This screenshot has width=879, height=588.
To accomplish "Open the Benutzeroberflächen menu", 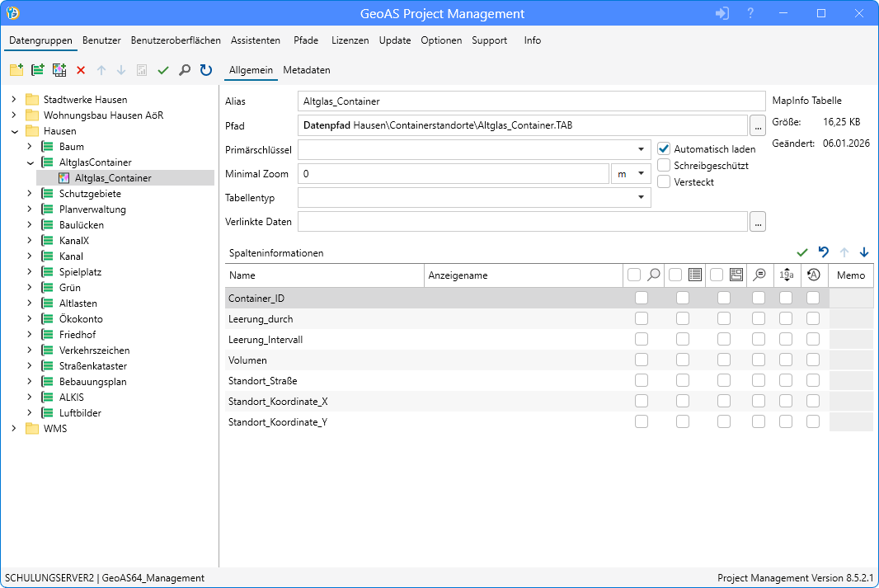I will [176, 40].
